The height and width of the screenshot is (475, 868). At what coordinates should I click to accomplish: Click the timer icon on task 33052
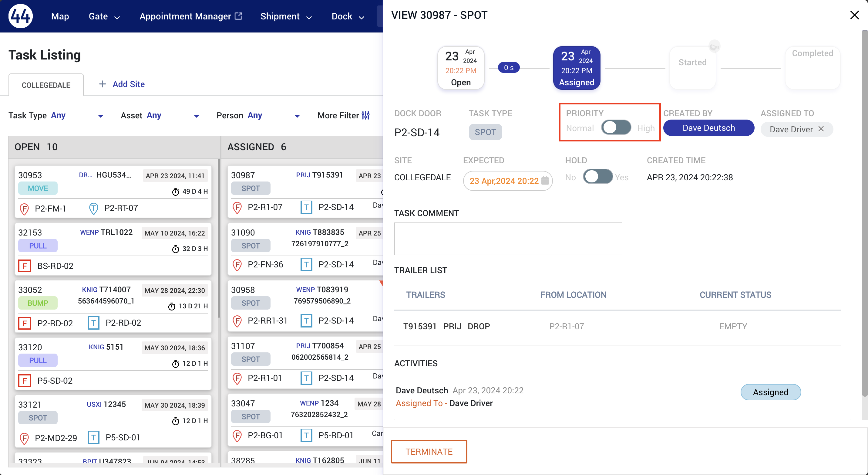point(172,306)
